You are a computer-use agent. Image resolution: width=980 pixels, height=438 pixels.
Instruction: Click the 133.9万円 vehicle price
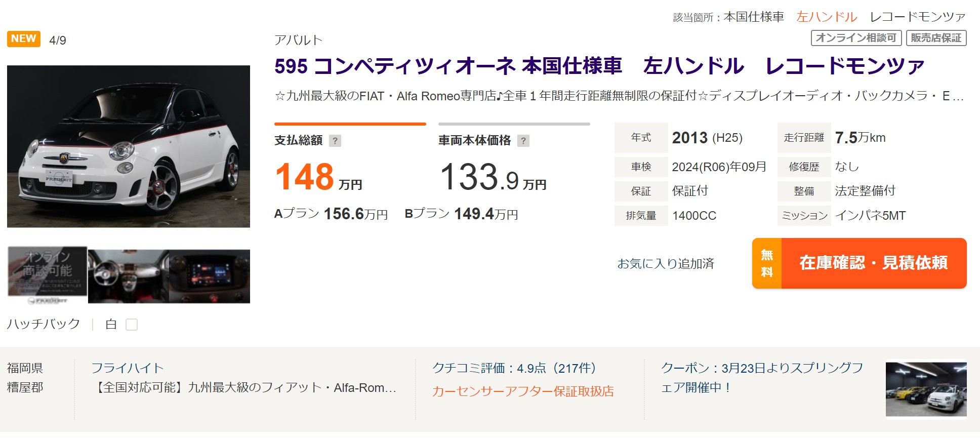pyautogui.click(x=493, y=177)
